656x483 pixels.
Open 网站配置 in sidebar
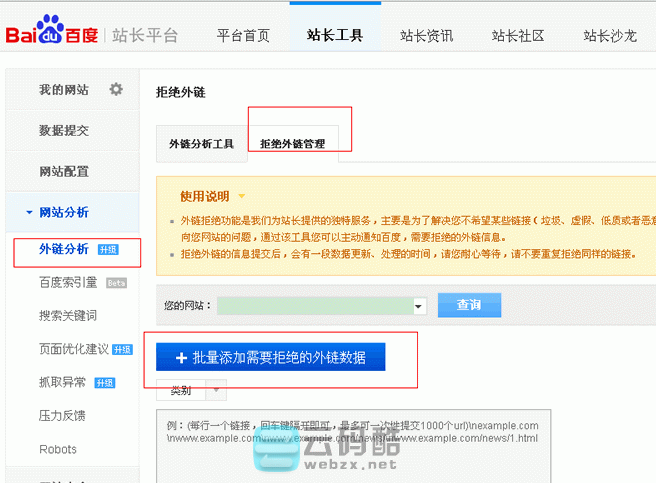pos(64,172)
